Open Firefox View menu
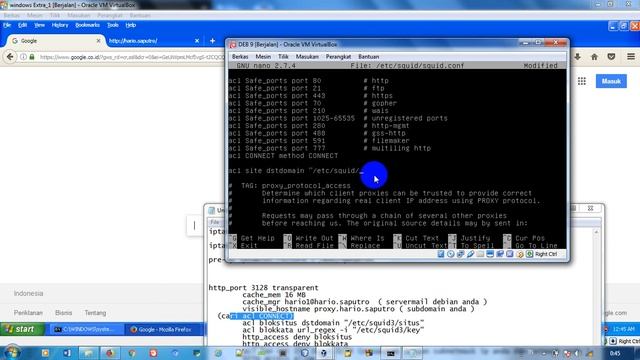Image resolution: width=640 pixels, height=360 pixels. point(39,25)
